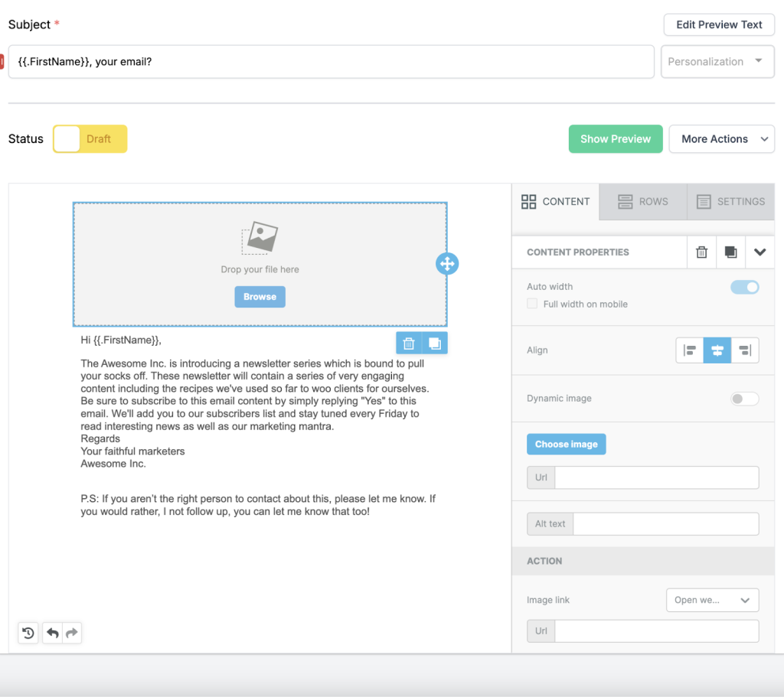Open the More Actions dropdown

tap(721, 138)
